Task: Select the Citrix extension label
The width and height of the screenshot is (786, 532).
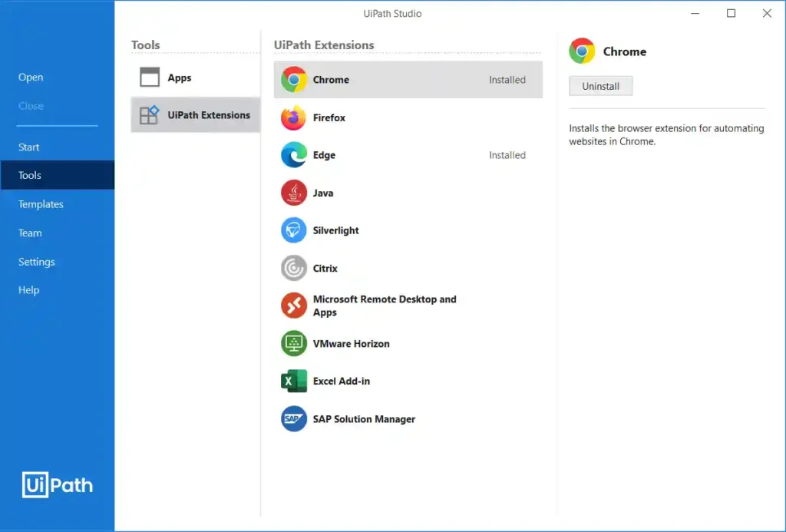Action: point(325,268)
